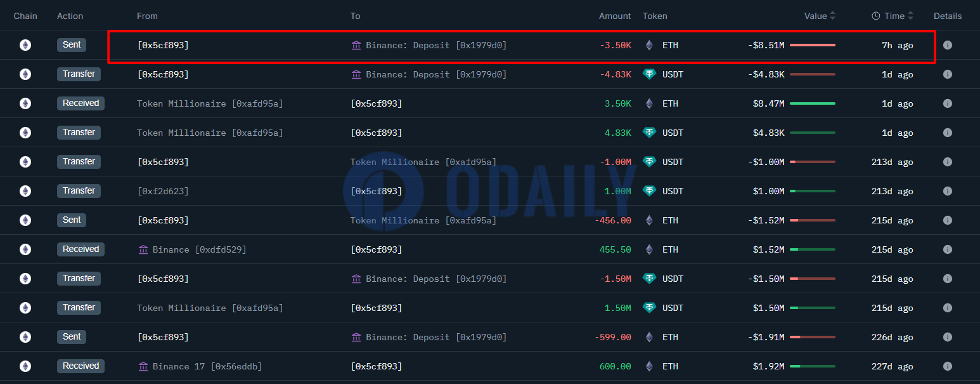The image size is (980, 384).
Task: Click Received badge on 227d ago row
Action: click(81, 366)
